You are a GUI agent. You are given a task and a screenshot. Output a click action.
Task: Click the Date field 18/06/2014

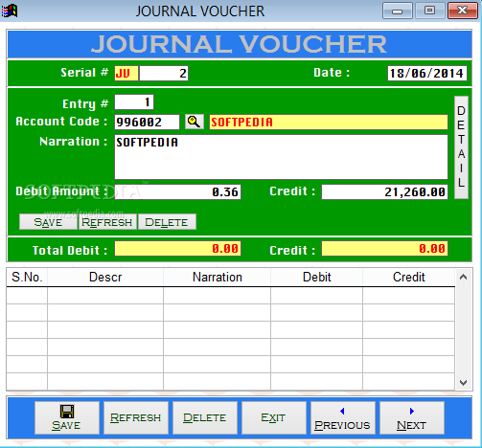(427, 74)
